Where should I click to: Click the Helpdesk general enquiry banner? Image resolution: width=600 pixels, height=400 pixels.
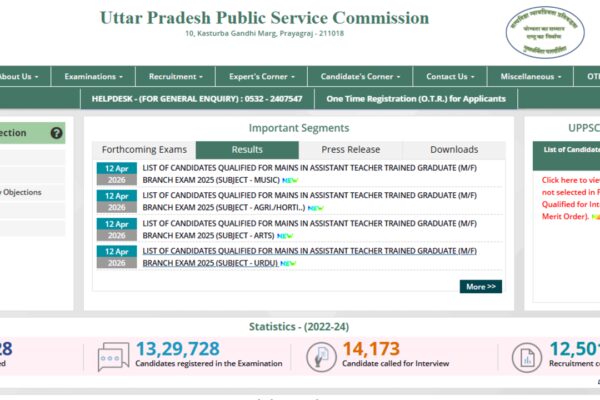[197, 99]
